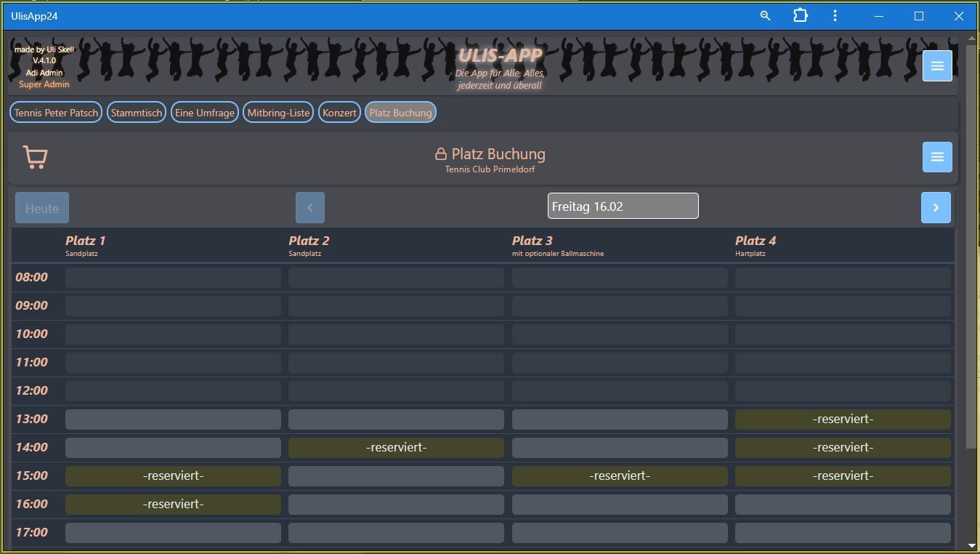
Task: Book Platz 1 at 08:00
Action: click(x=173, y=278)
